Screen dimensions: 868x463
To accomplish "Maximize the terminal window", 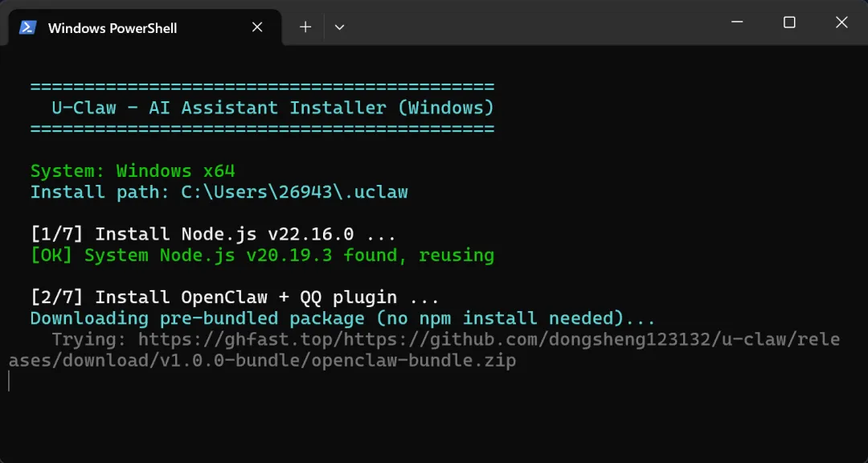I will (x=789, y=23).
